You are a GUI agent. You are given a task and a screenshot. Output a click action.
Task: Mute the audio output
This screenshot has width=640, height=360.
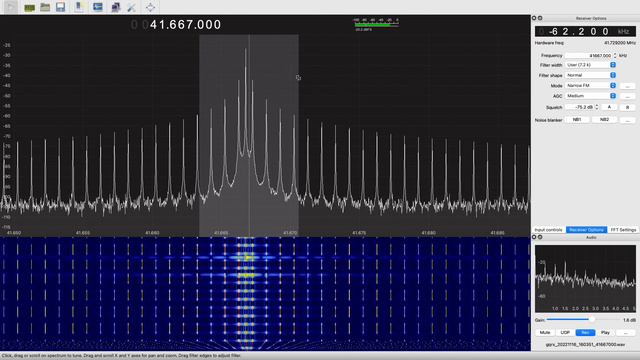click(545, 333)
